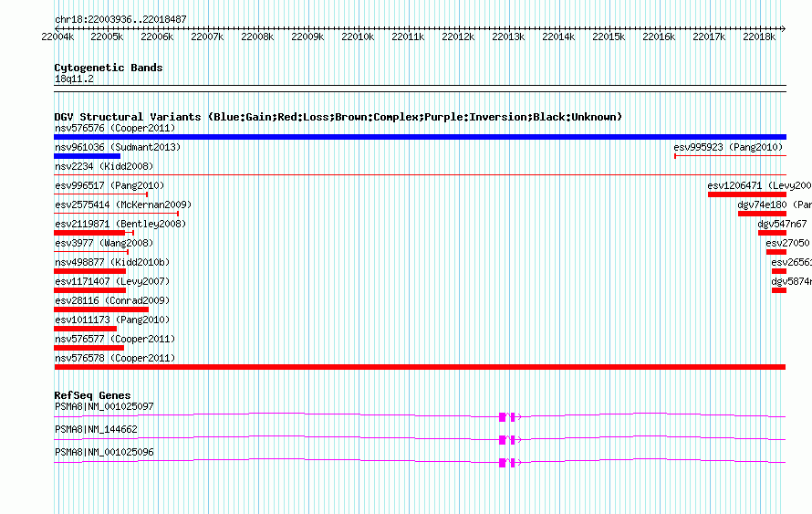This screenshot has height=514, width=812.
Task: Select the red loss bar under nsv498877
Action: [90, 271]
